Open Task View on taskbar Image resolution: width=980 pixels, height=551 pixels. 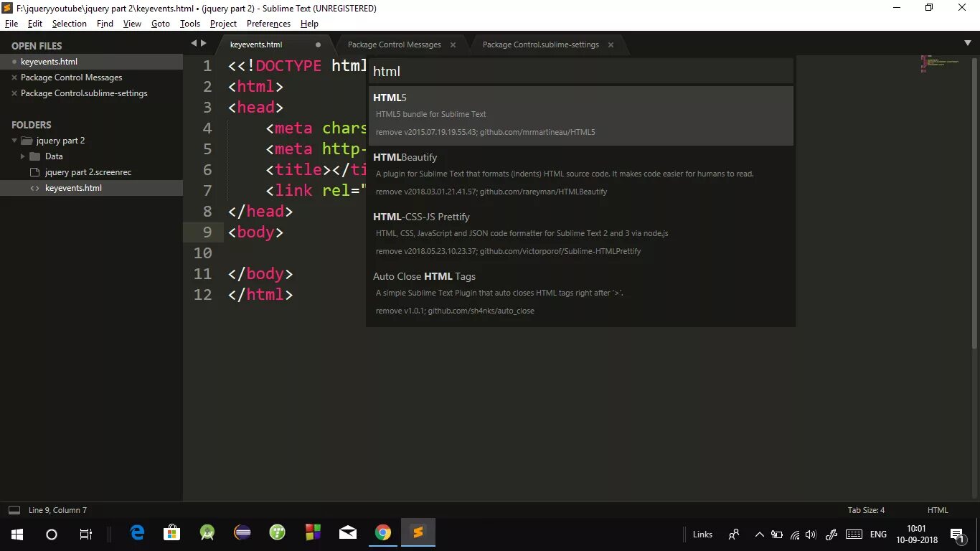85,534
